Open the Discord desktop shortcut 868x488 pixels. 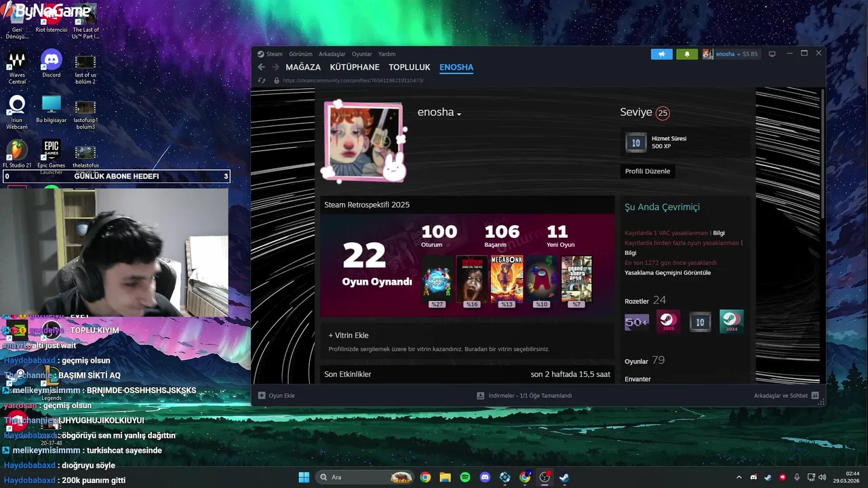click(52, 64)
